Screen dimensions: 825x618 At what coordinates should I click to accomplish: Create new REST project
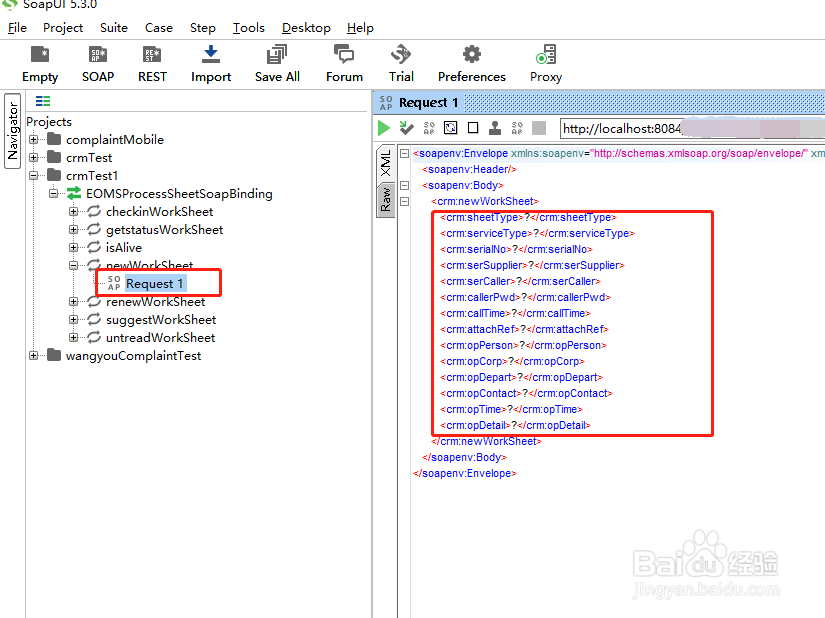pyautogui.click(x=152, y=64)
